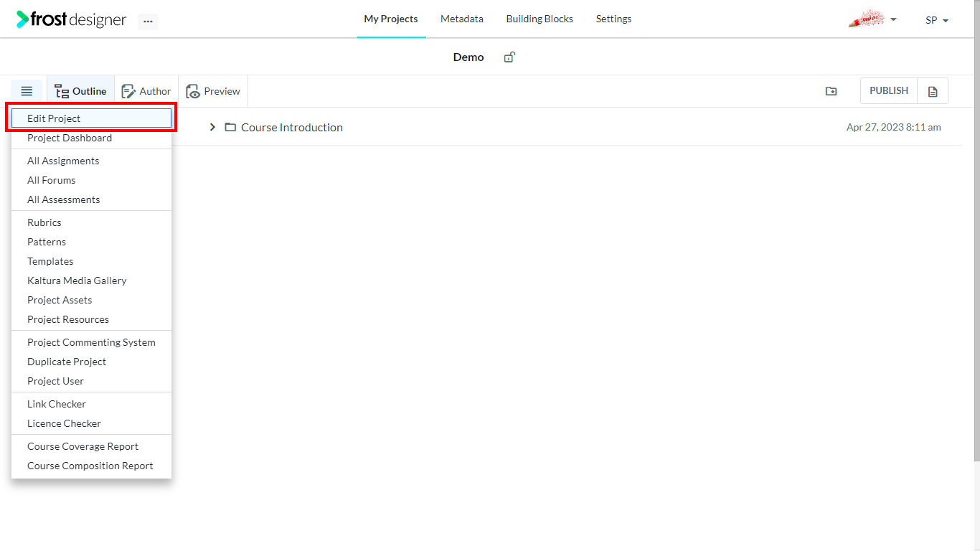
Task: Open the organization logo dropdown
Action: click(872, 19)
